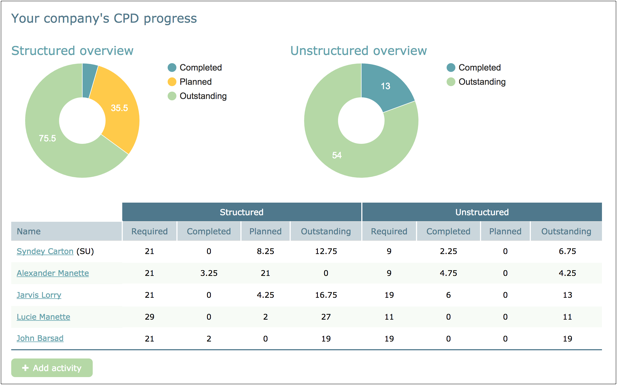Click the 13 outstanding value for Jarvis Lorry

pyautogui.click(x=567, y=295)
